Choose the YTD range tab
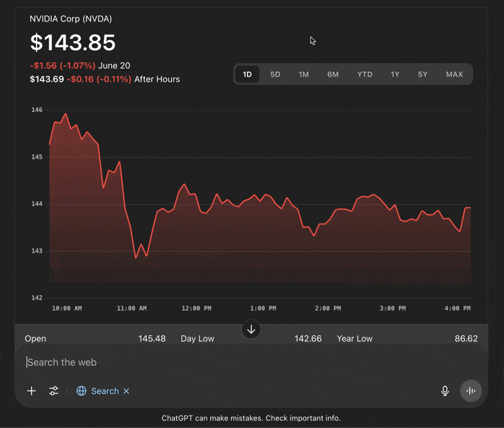Viewport: 504px width, 428px height. click(x=365, y=74)
